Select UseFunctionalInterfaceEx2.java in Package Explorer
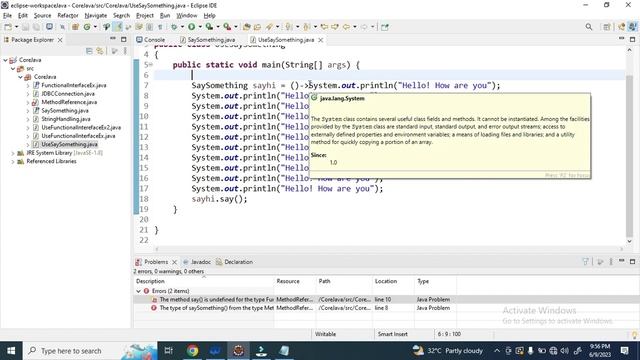The width and height of the screenshot is (640, 360). pos(81,128)
